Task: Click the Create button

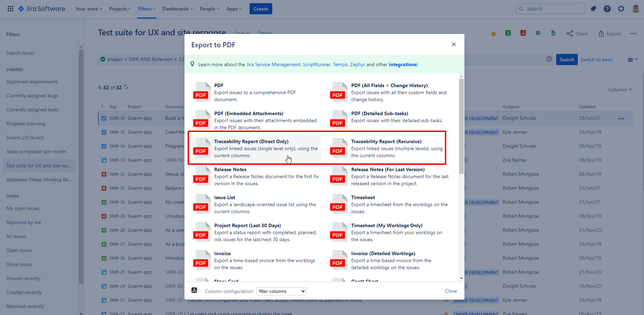Action: [x=261, y=9]
